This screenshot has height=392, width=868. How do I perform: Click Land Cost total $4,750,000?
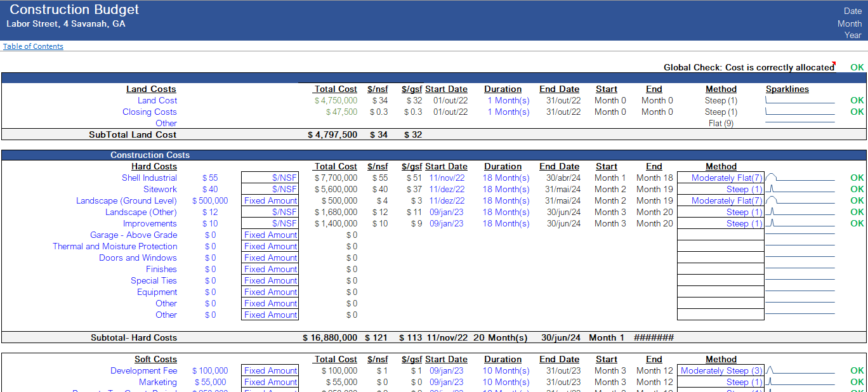[336, 101]
